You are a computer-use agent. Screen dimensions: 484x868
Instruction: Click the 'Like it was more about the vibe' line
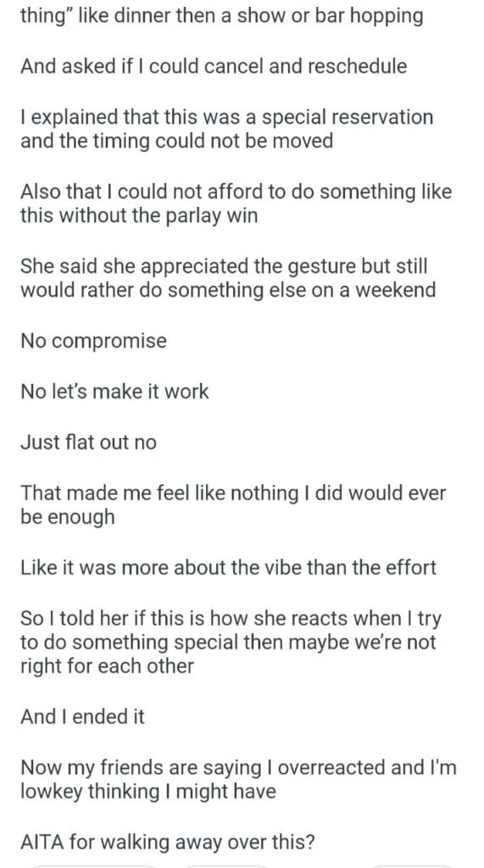click(x=229, y=567)
